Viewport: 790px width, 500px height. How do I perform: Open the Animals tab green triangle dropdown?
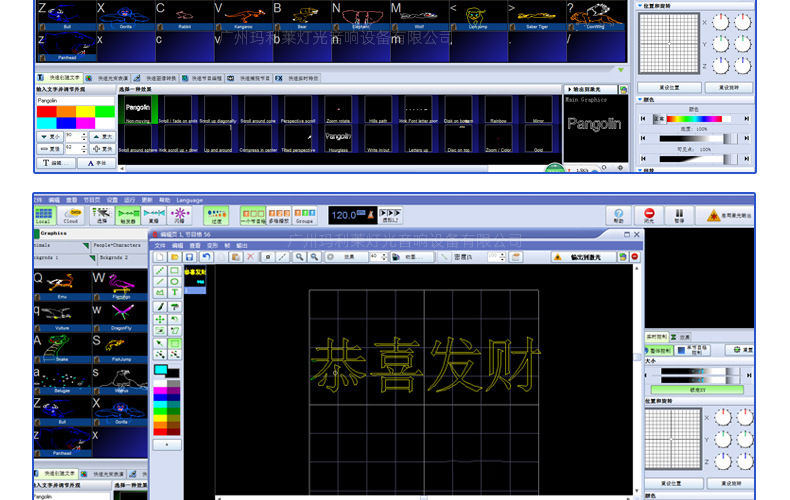86,246
